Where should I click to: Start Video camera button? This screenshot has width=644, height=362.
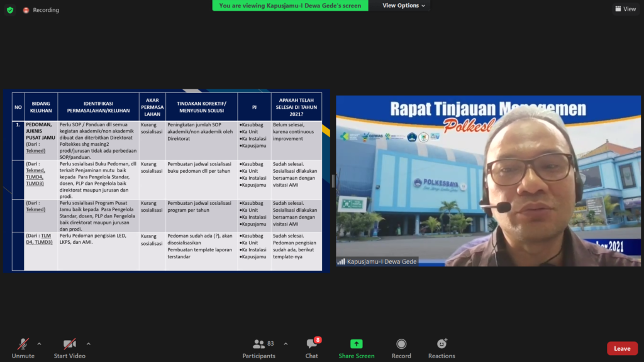(69, 348)
